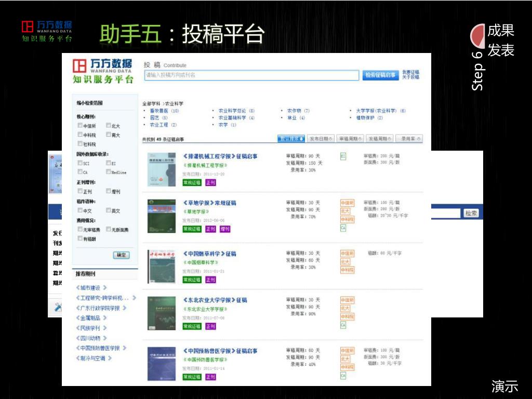Click the orange 中科院 badge in the 中国烟草科学 row

coord(347,270)
